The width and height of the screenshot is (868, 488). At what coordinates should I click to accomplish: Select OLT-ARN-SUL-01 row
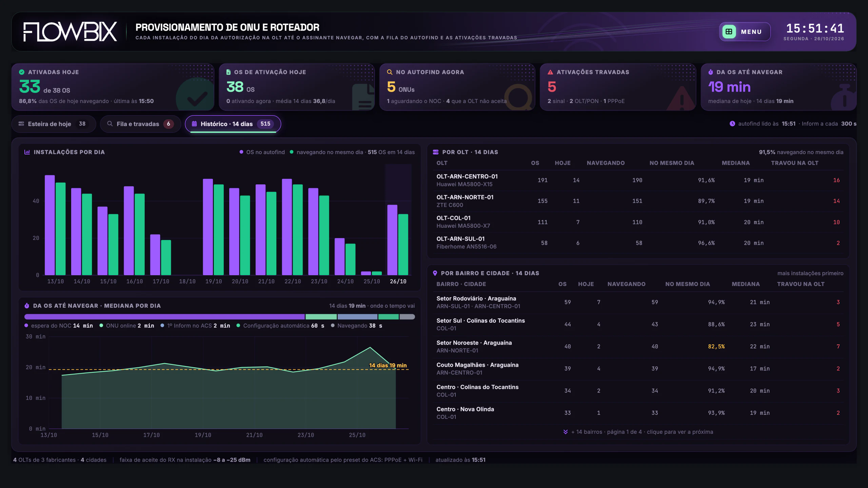point(638,243)
